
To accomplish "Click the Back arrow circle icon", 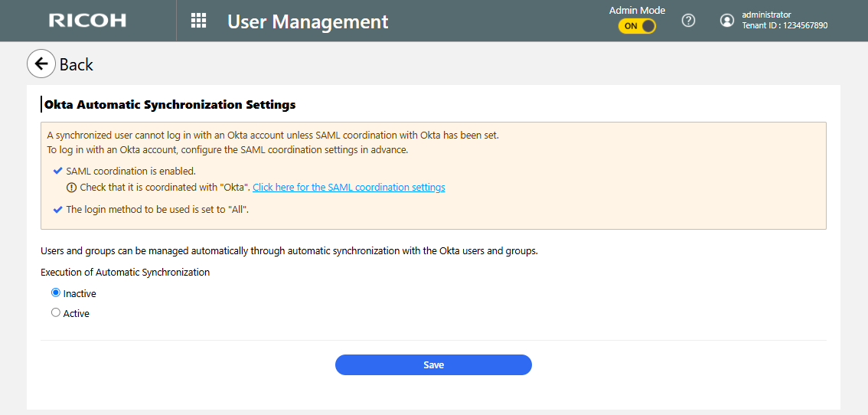I will click(41, 64).
